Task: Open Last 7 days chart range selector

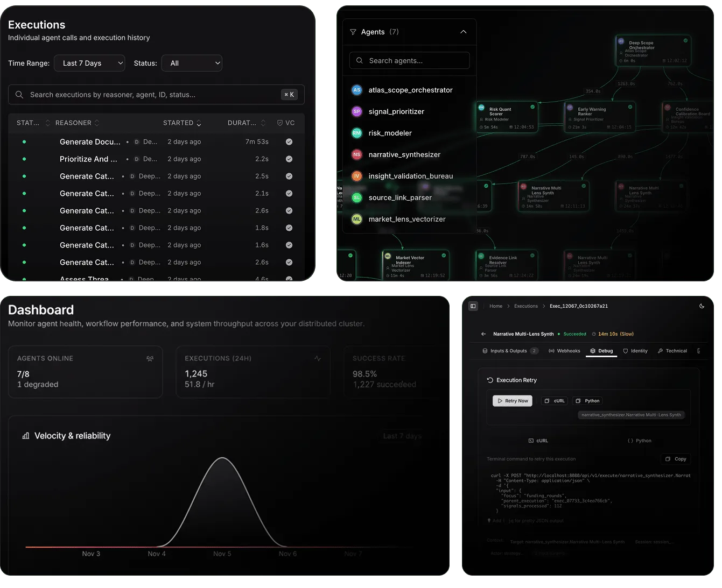Action: tap(402, 436)
